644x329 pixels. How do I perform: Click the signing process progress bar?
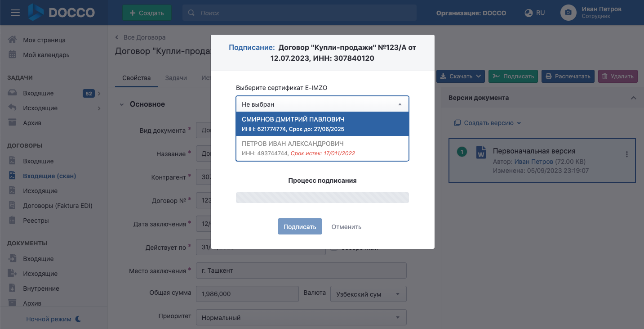pos(322,198)
